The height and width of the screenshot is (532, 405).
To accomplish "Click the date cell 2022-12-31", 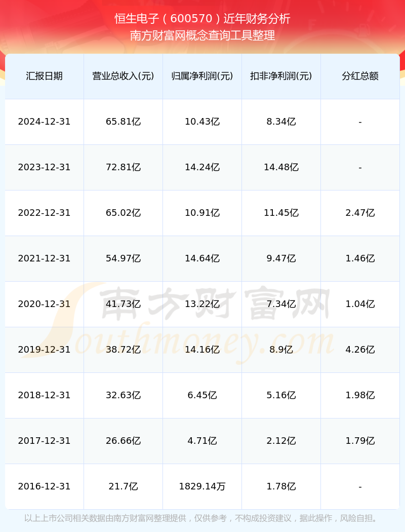I will 45,213.
